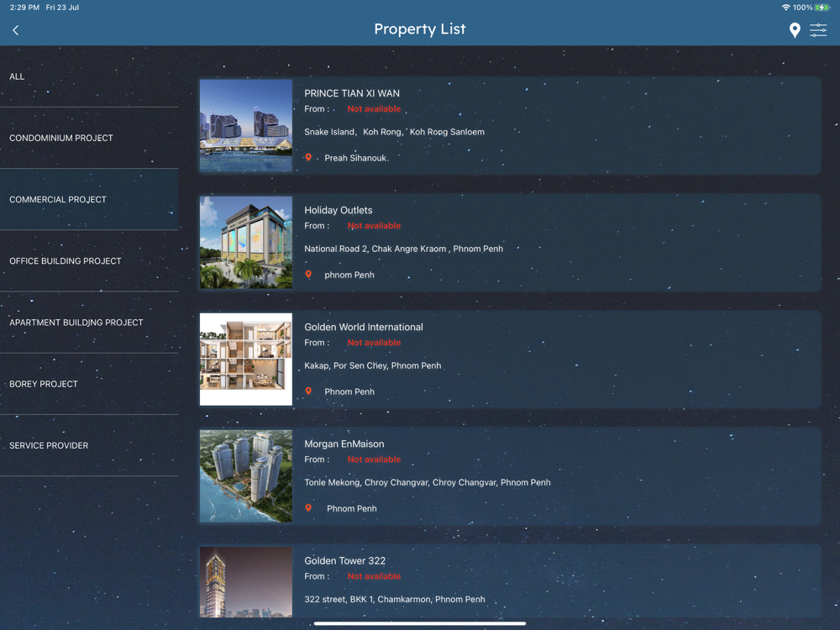Tap the home indicator bar
Screen dimensions: 840x630
click(x=420, y=623)
